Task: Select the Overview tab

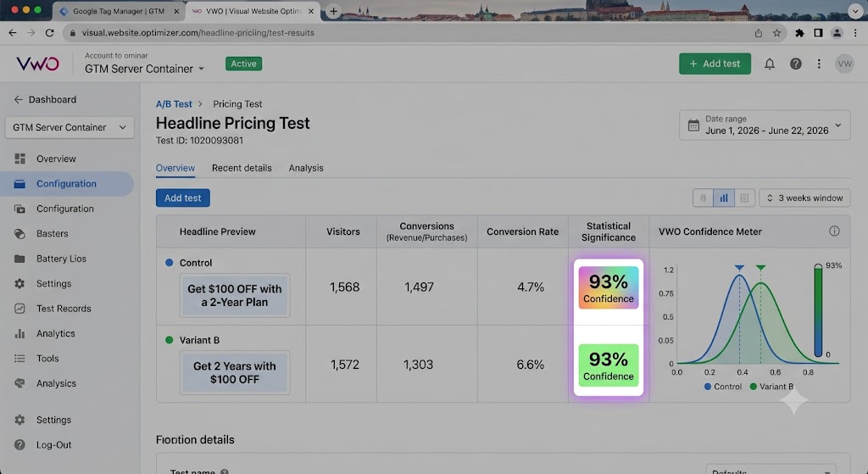Action: click(175, 168)
